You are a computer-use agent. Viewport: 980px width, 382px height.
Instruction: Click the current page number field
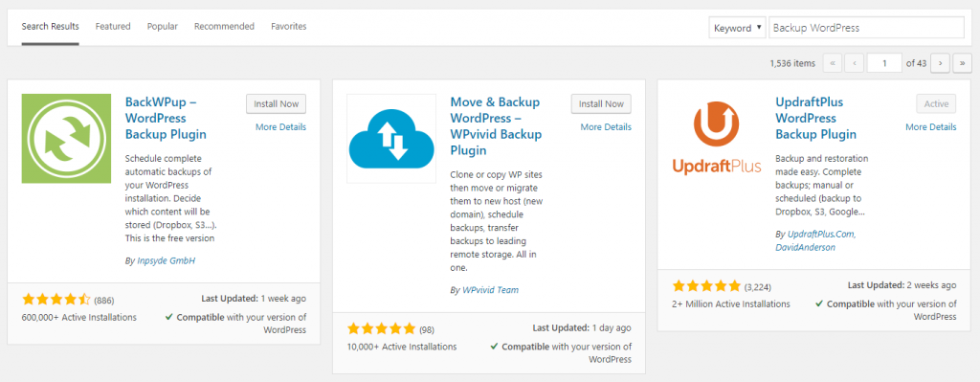click(884, 62)
